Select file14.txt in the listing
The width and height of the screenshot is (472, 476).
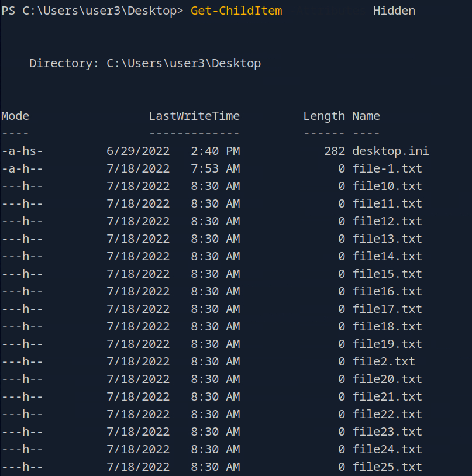pos(387,256)
